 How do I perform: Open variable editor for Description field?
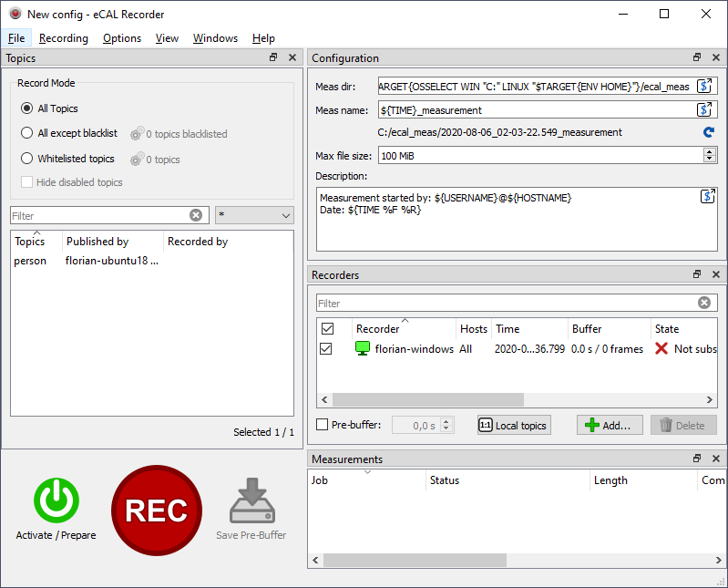point(708,197)
